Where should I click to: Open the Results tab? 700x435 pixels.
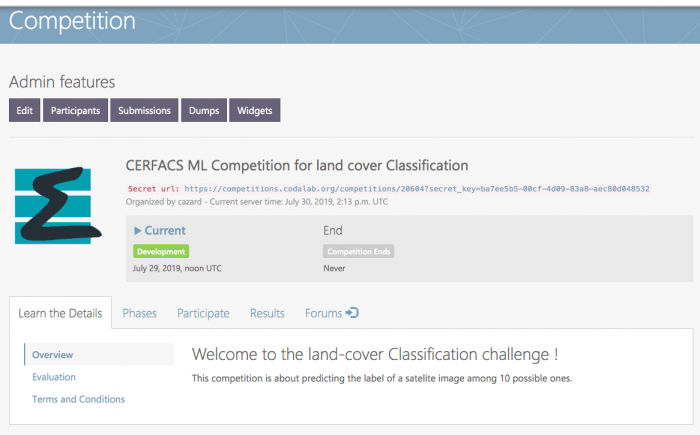[267, 314]
